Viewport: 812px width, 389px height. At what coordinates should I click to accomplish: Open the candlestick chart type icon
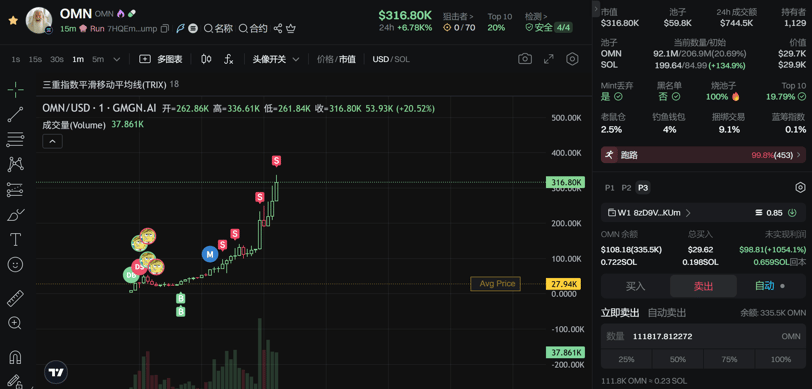(x=206, y=60)
